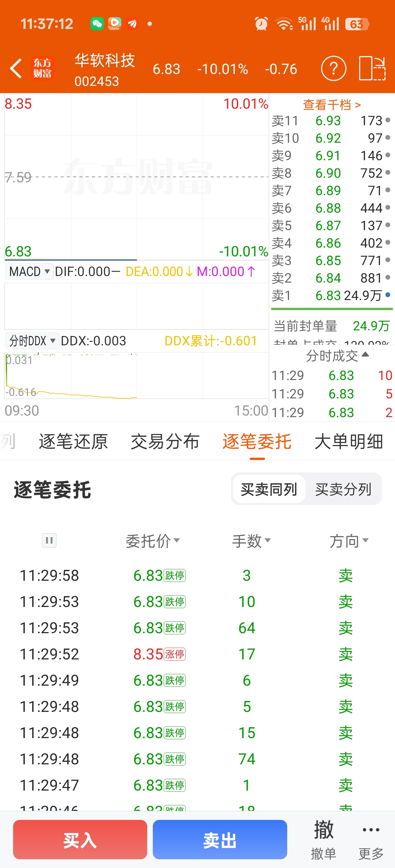Collapse the 分时成交 section arrow

click(365, 354)
